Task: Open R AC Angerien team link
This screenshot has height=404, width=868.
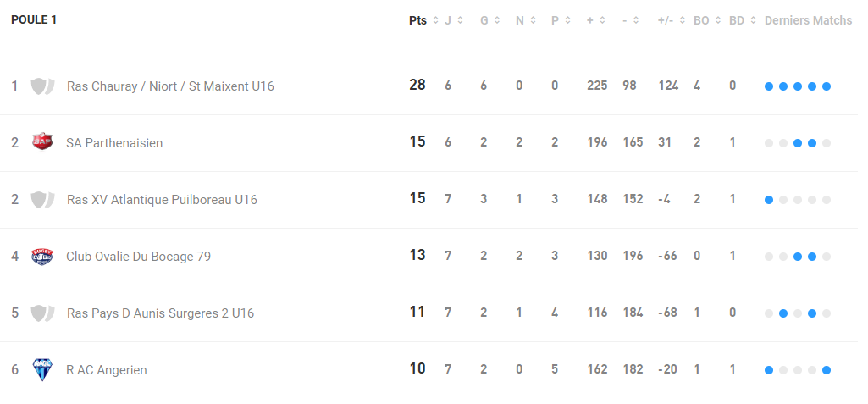Action: tap(107, 370)
